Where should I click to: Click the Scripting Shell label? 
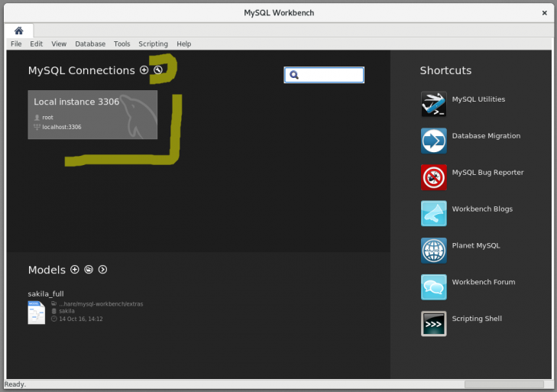pos(477,319)
